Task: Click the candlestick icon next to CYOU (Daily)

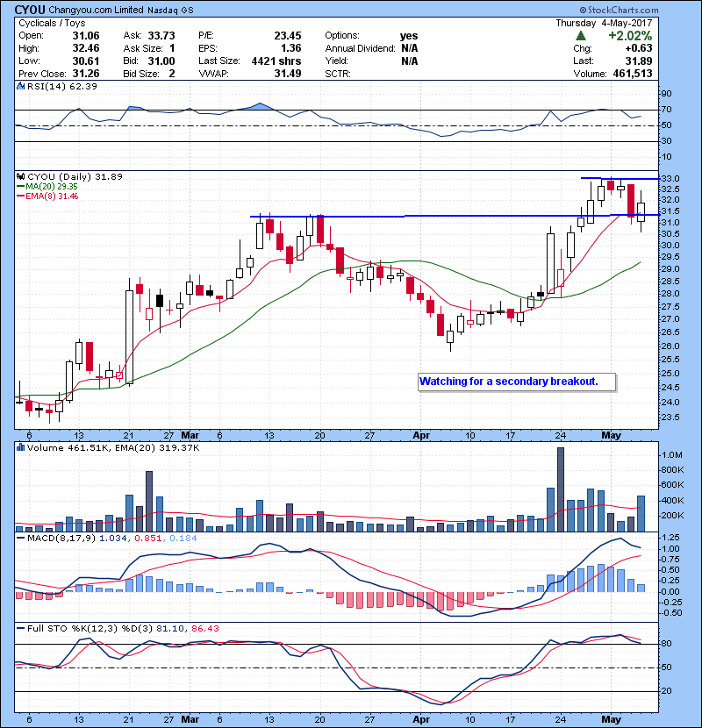Action: click(x=20, y=176)
